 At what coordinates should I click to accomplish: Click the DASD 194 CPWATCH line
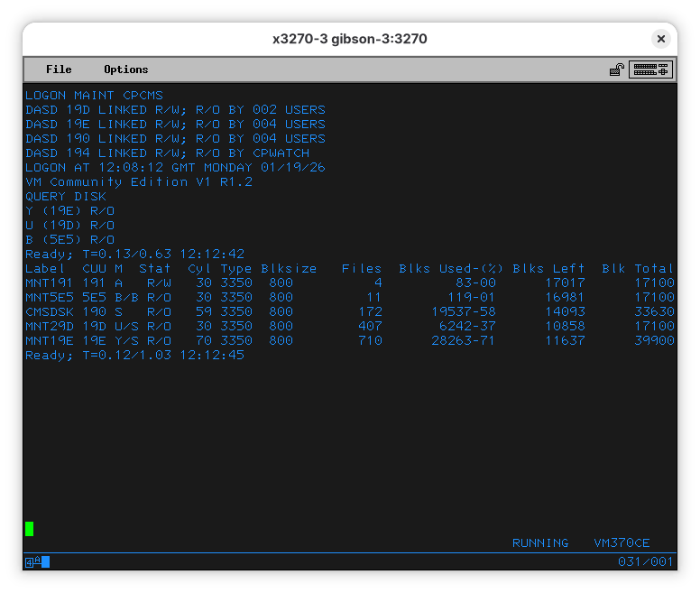click(168, 153)
